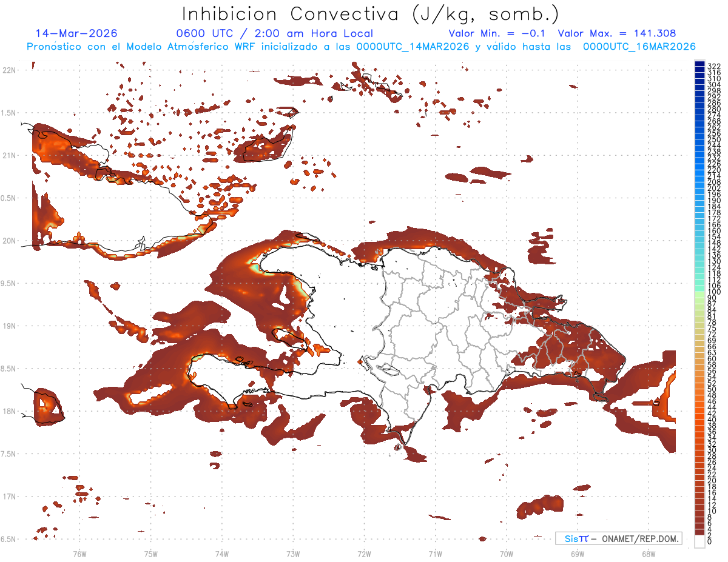Screen dimensions: 728x562
Task: Click the "74W" longitude label
Action: pyautogui.click(x=222, y=554)
